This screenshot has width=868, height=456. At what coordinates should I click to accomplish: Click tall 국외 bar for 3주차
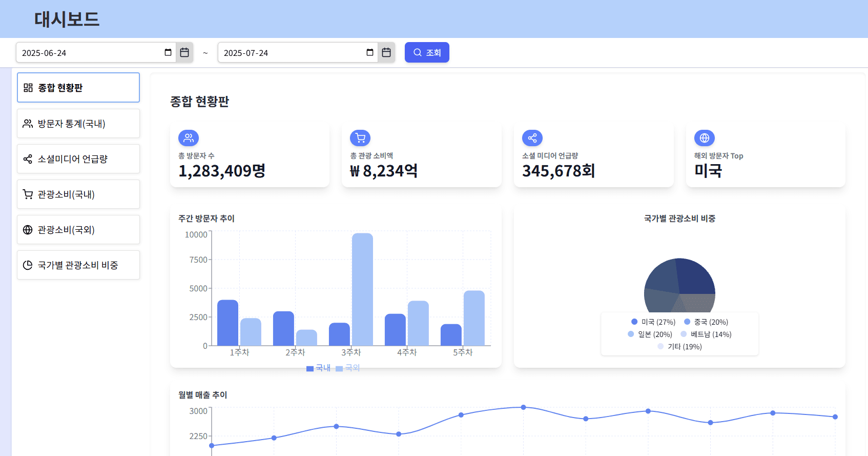362,289
